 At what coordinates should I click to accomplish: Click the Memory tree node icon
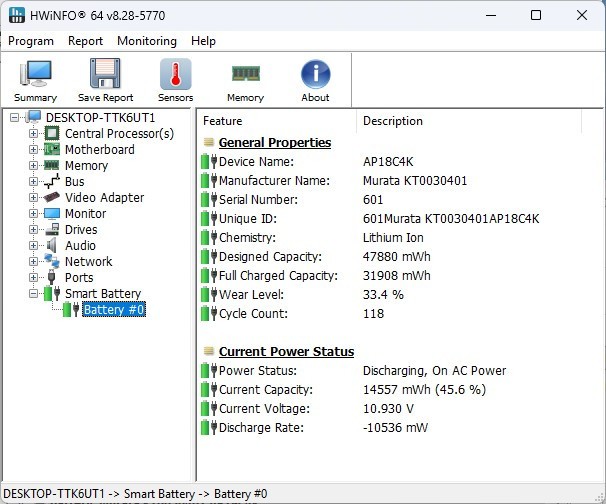(51, 165)
